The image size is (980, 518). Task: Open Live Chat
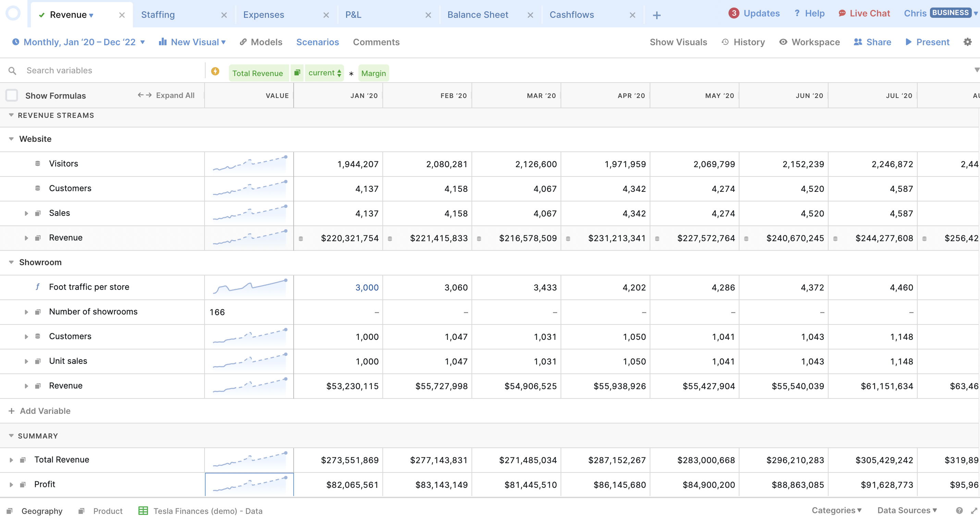point(864,13)
